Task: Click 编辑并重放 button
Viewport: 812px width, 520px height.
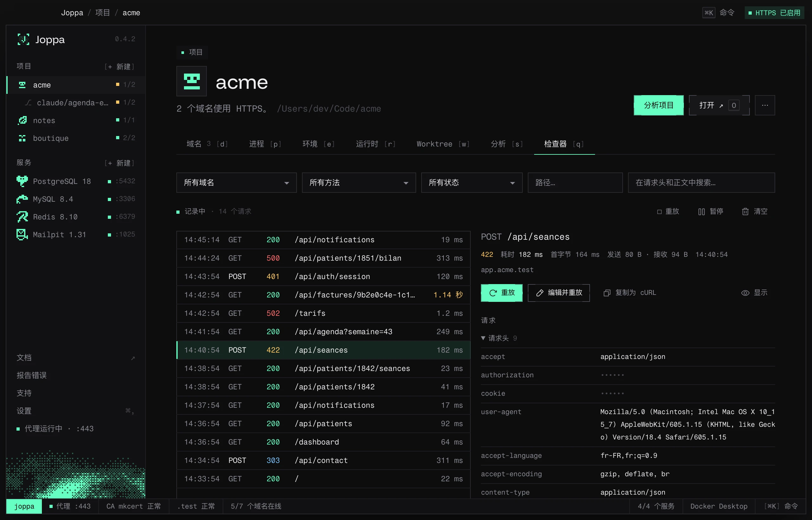Action: point(559,293)
